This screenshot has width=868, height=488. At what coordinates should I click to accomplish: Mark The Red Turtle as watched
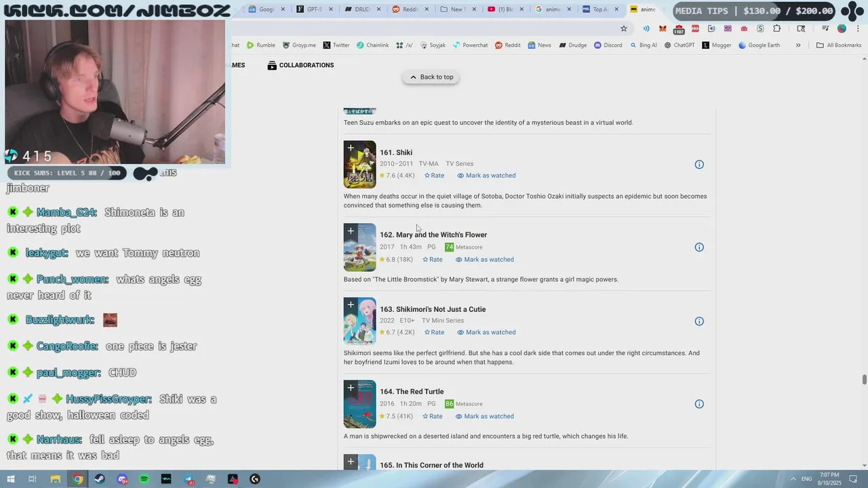pyautogui.click(x=485, y=416)
